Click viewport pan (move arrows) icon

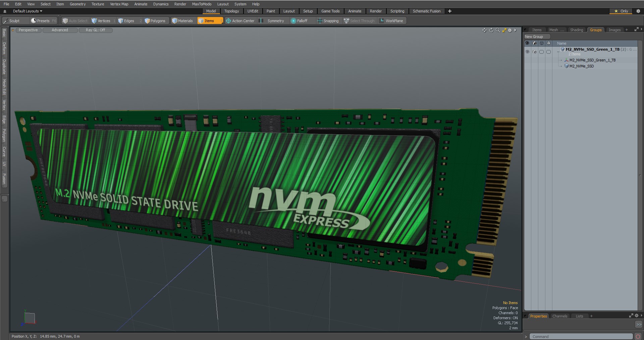(x=484, y=30)
